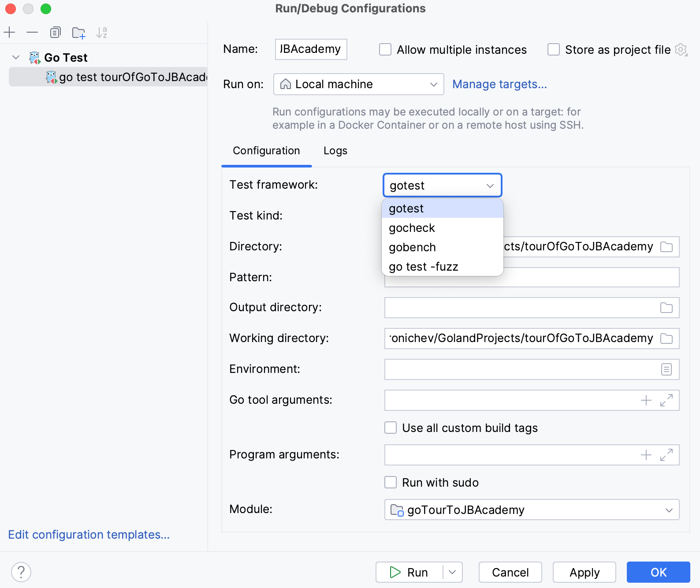The height and width of the screenshot is (588, 700).
Task: Click the Manage targets link
Action: click(499, 84)
